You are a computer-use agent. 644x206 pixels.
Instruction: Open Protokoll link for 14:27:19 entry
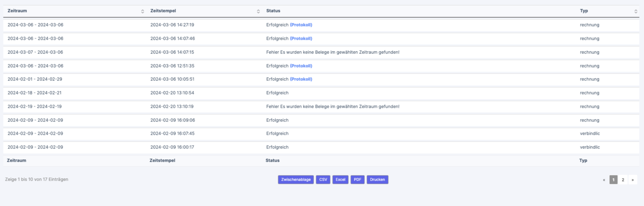[301, 25]
